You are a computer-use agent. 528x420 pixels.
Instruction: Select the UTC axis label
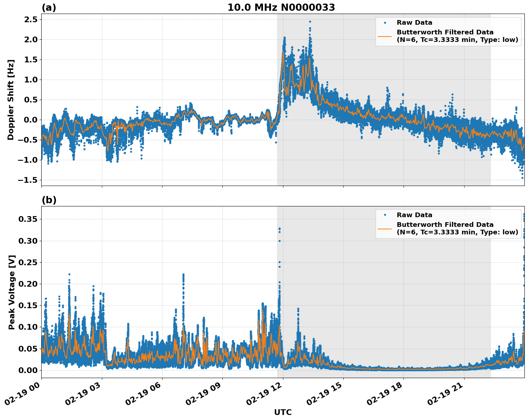[282, 412]
